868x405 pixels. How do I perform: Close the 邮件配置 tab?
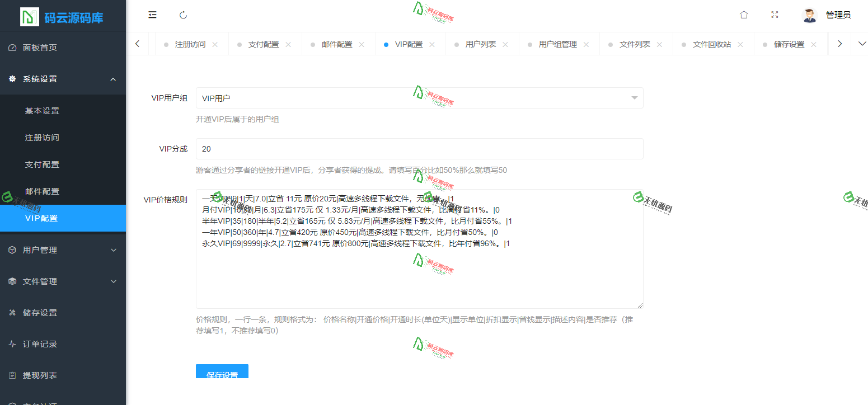tap(362, 43)
